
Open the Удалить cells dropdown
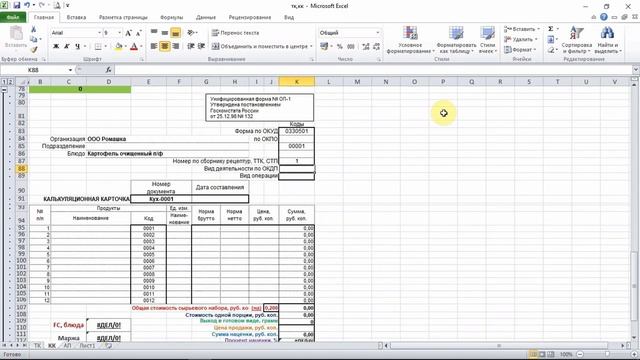point(520,39)
